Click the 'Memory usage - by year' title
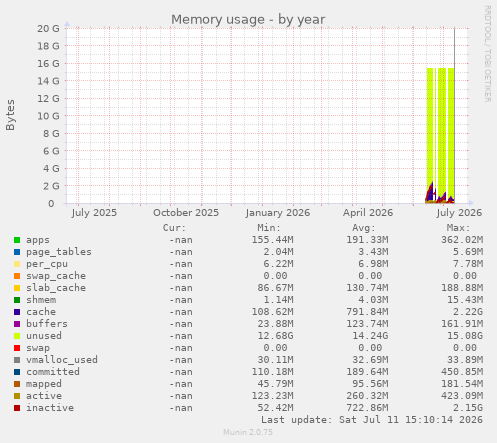 click(248, 19)
